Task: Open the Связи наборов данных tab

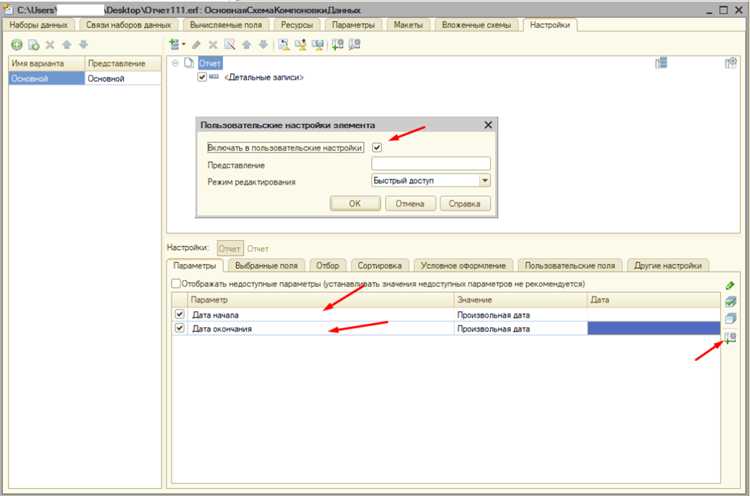Action: (x=128, y=25)
